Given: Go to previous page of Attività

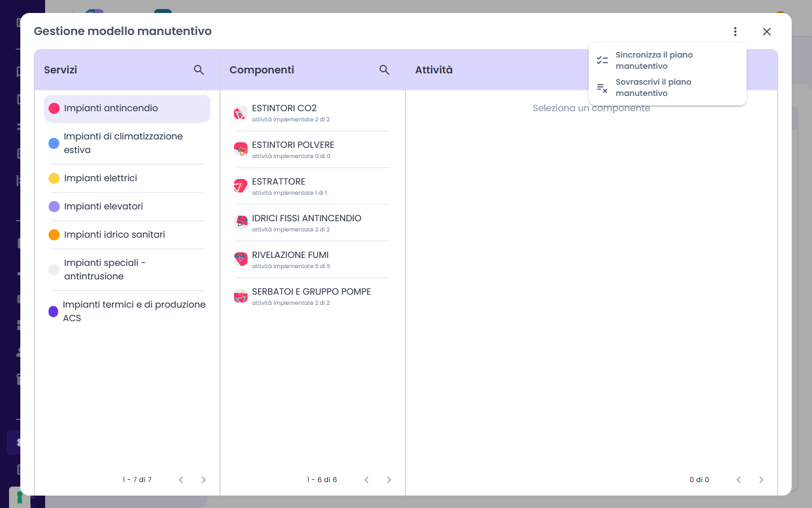Looking at the screenshot, I should (739, 480).
